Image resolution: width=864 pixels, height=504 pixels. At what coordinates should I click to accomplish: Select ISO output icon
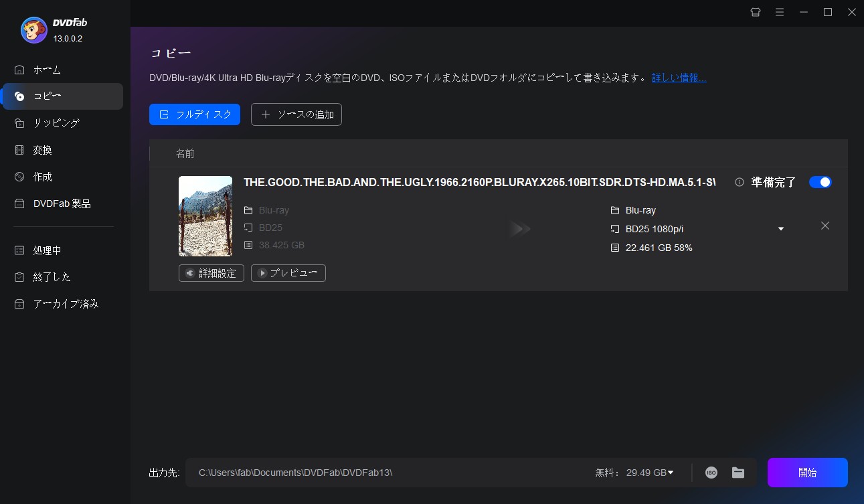click(x=711, y=473)
